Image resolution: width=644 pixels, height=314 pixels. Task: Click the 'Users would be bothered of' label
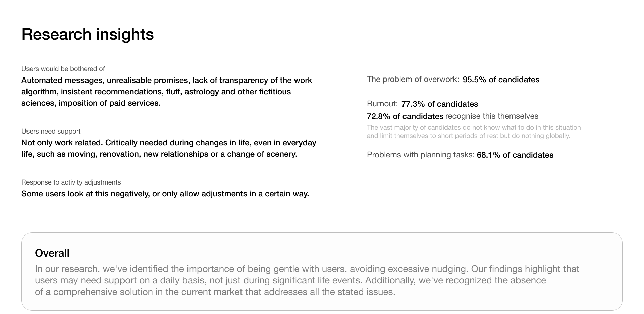click(x=63, y=69)
